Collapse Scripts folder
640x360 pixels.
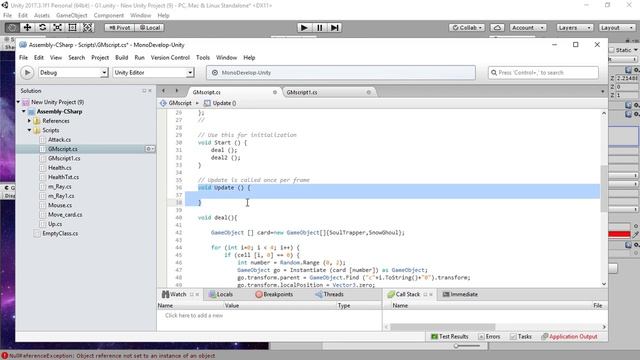pyautogui.click(x=29, y=130)
